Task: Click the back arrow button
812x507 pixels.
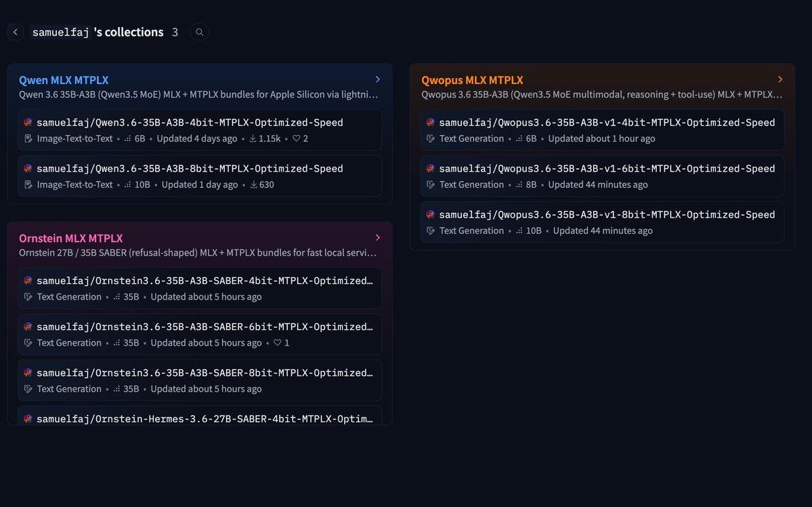Action: 16,32
